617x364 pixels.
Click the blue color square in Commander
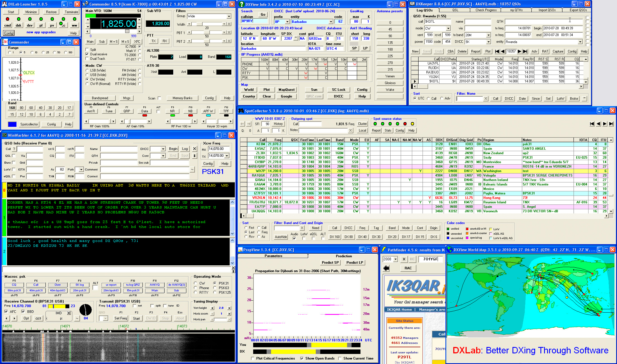coord(12,124)
